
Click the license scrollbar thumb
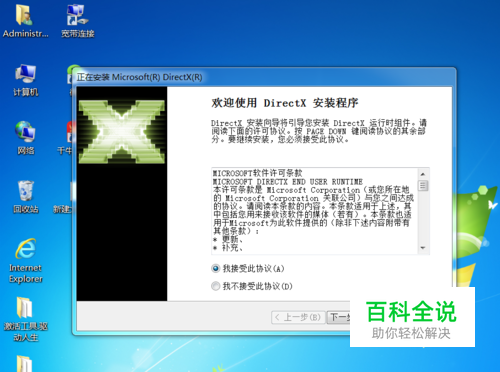coord(423,186)
